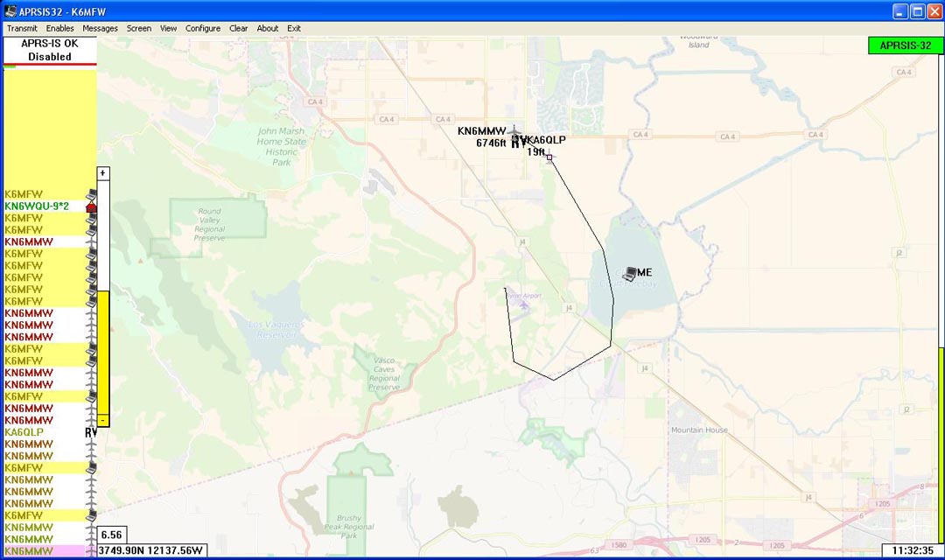This screenshot has width=945, height=560.
Task: Open the Screen menu
Action: pos(139,28)
